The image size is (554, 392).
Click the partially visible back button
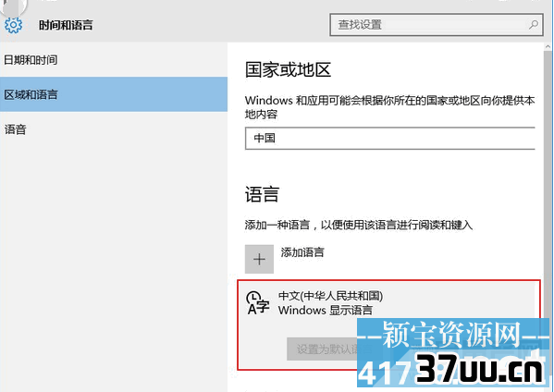pos(14,6)
